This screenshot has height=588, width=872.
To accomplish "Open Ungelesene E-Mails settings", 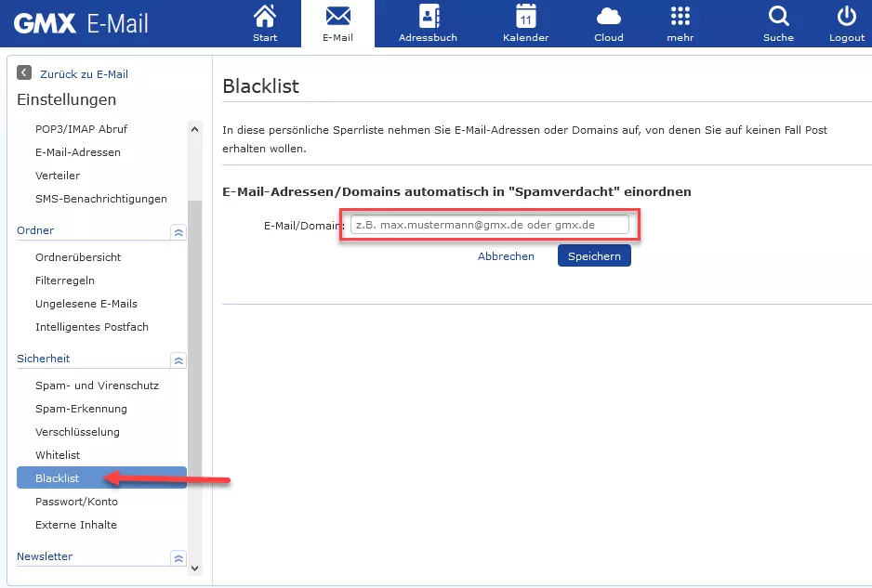I will tap(86, 304).
